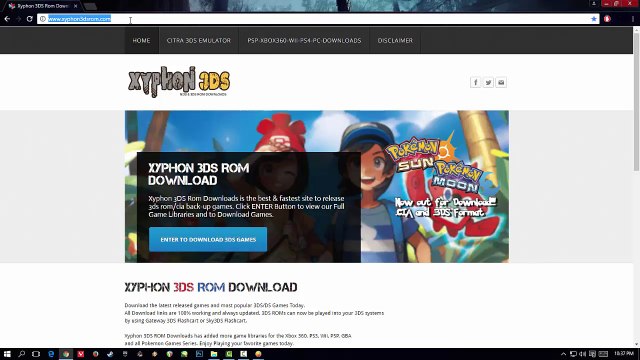Click the taskbar clock
640x360 pixels.
click(x=624, y=353)
